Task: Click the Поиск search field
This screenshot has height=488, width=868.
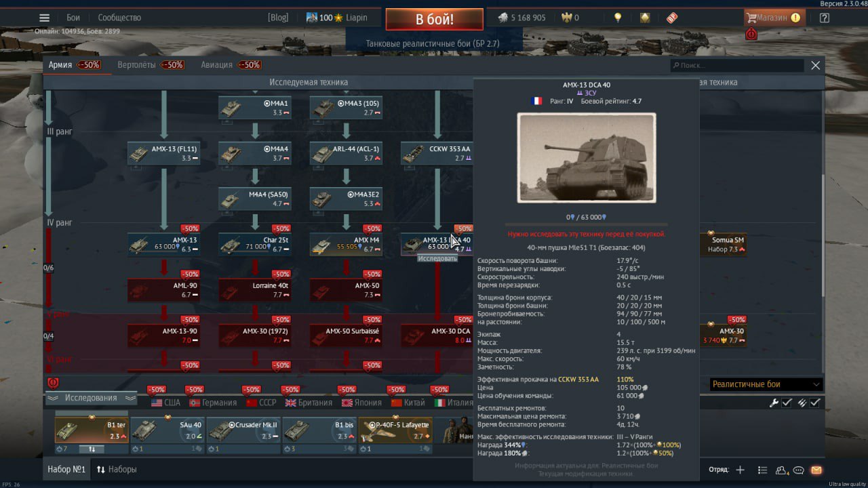Action: pos(737,65)
